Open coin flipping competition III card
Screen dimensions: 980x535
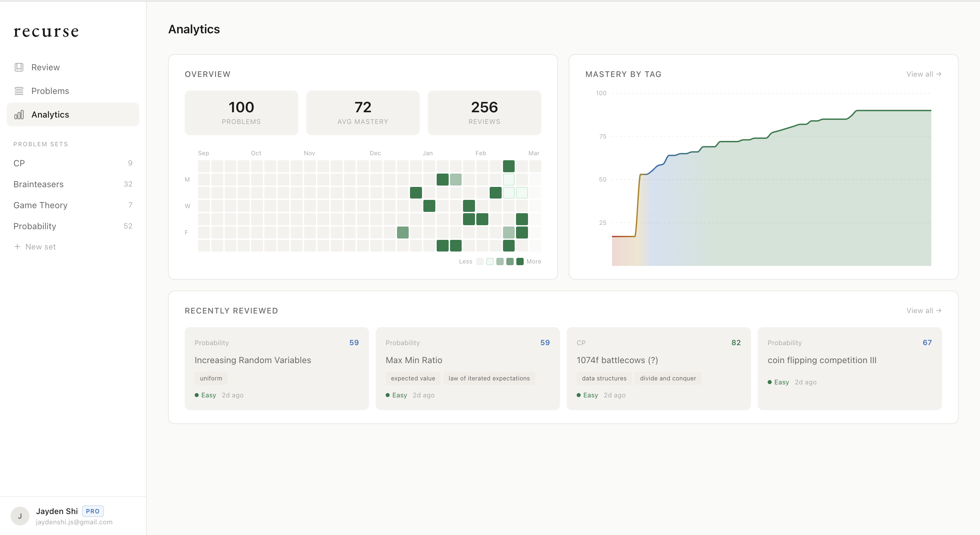click(x=822, y=360)
